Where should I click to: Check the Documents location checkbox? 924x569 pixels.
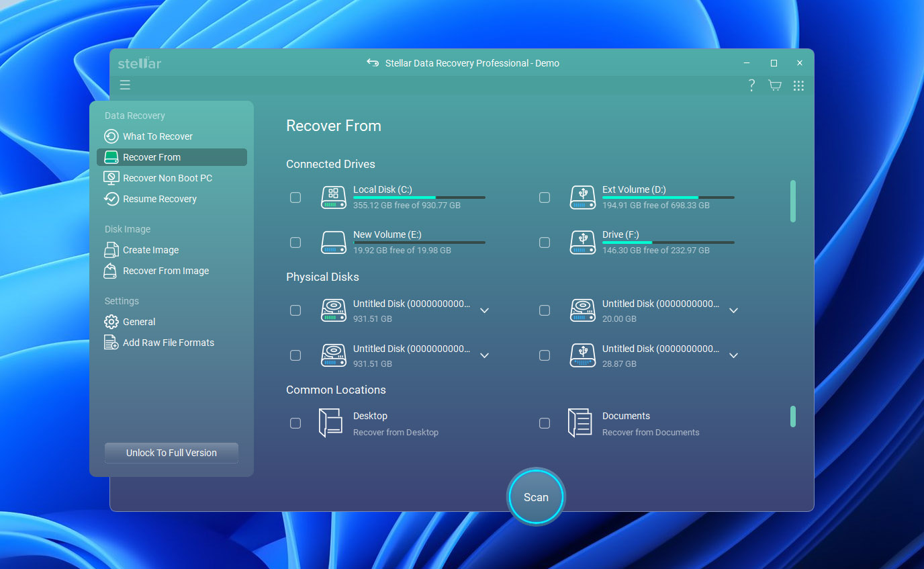pos(545,423)
